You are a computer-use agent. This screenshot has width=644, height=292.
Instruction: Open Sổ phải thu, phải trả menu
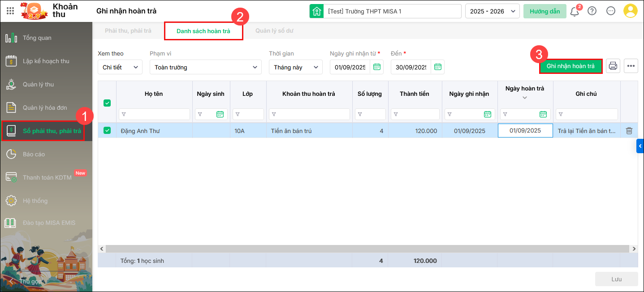pyautogui.click(x=46, y=131)
